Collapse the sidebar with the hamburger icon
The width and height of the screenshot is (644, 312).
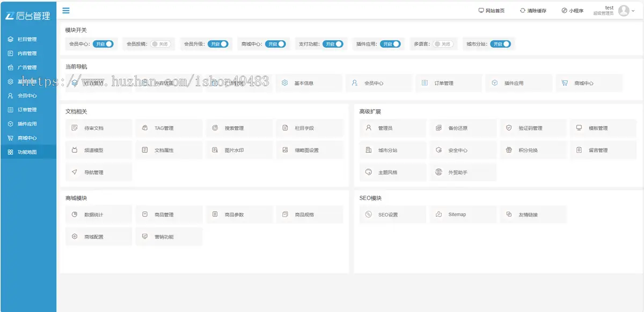[65, 10]
